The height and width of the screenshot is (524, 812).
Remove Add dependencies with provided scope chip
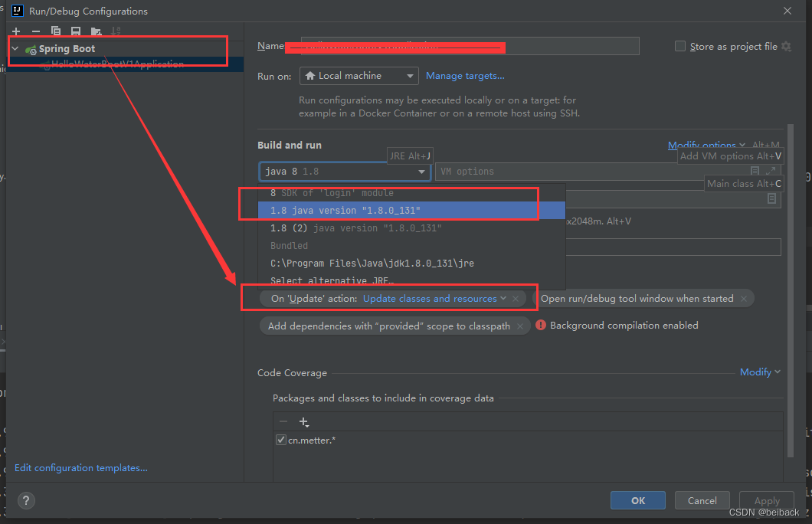[x=520, y=326]
